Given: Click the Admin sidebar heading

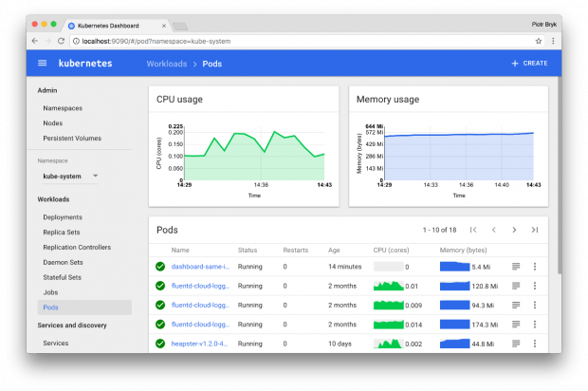Looking at the screenshot, I should pyautogui.click(x=47, y=90).
